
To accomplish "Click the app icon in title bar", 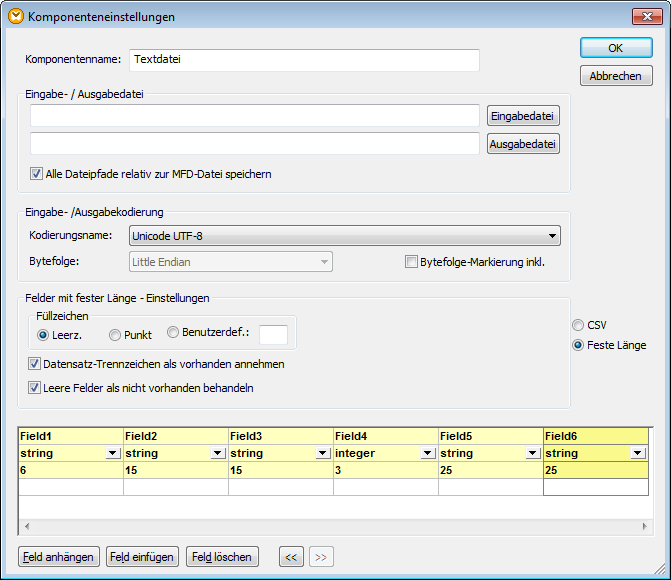I will (15, 16).
